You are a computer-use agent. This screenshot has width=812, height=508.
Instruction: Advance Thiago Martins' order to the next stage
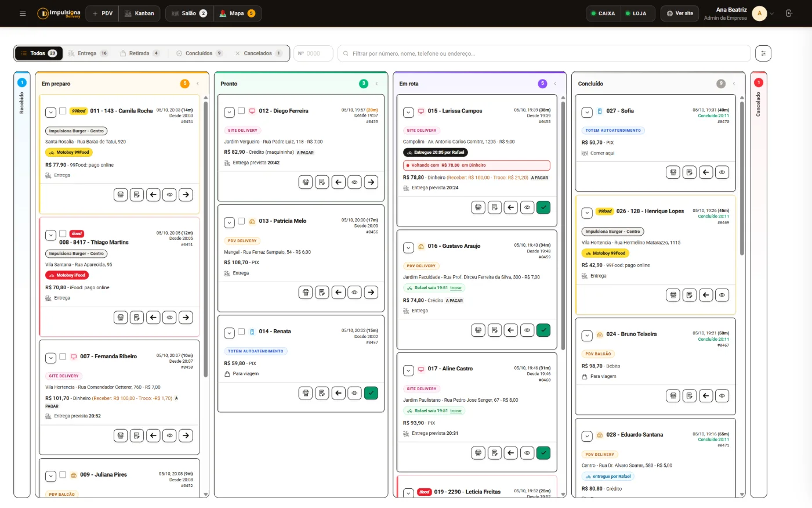point(186,317)
